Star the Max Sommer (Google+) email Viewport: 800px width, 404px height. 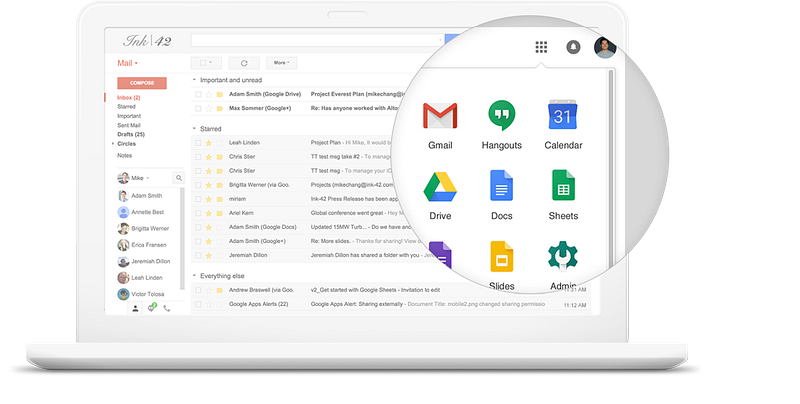click(208, 109)
